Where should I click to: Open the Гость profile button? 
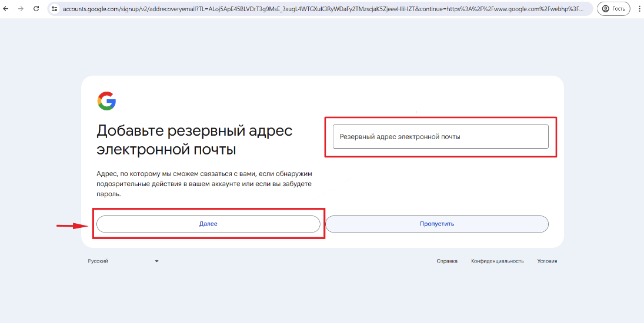click(x=613, y=9)
